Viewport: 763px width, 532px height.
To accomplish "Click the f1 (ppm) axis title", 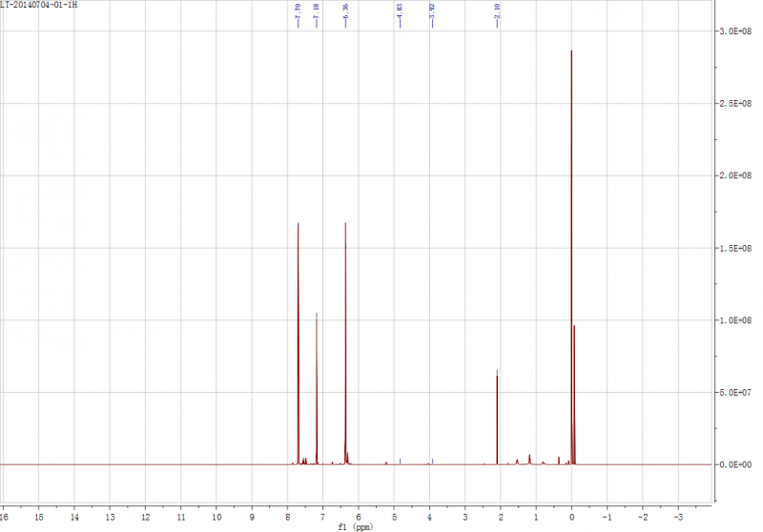I will pyautogui.click(x=355, y=527).
